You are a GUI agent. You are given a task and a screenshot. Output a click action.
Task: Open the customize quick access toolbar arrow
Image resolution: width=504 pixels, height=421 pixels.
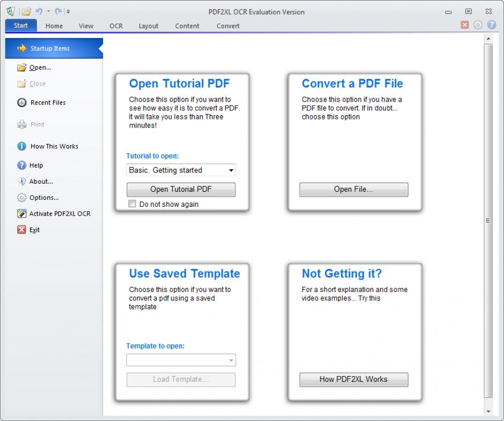68,12
